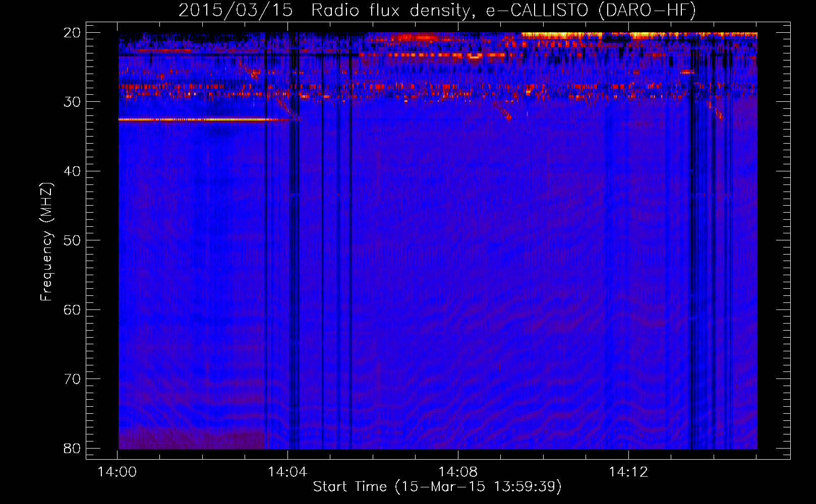
Task: Click the 60 frequency tick label
Action: pos(72,310)
